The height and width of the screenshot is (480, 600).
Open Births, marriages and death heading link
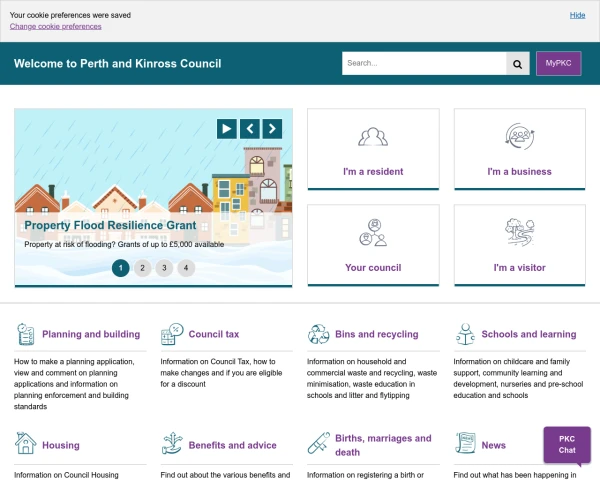pyautogui.click(x=383, y=445)
